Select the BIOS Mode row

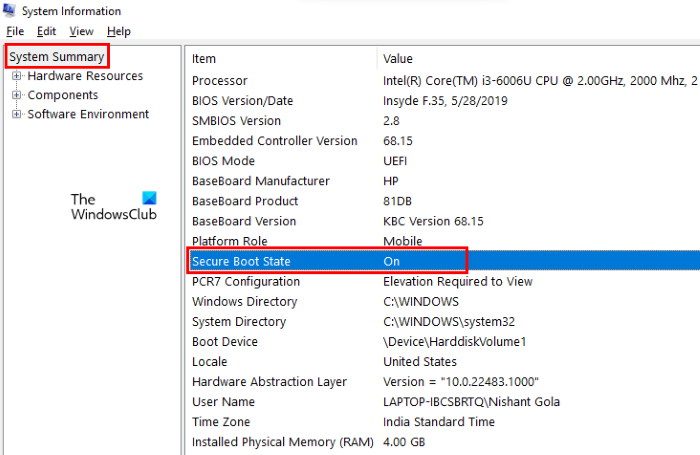[x=223, y=161]
